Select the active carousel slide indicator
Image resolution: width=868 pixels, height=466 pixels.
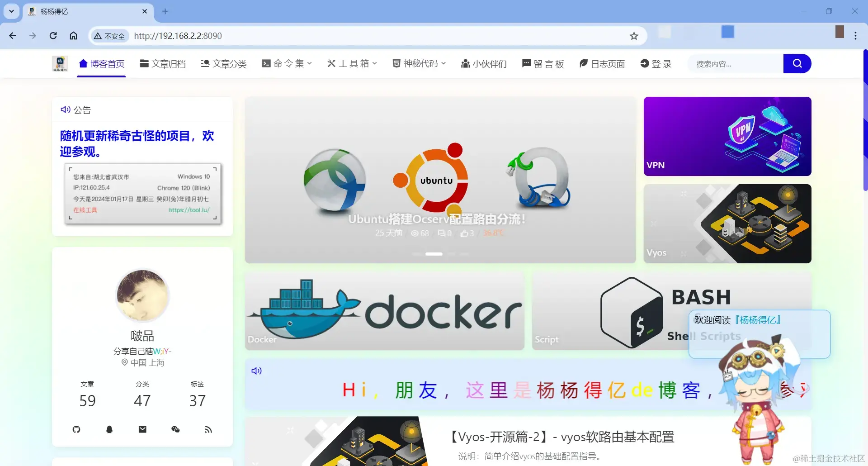(434, 254)
